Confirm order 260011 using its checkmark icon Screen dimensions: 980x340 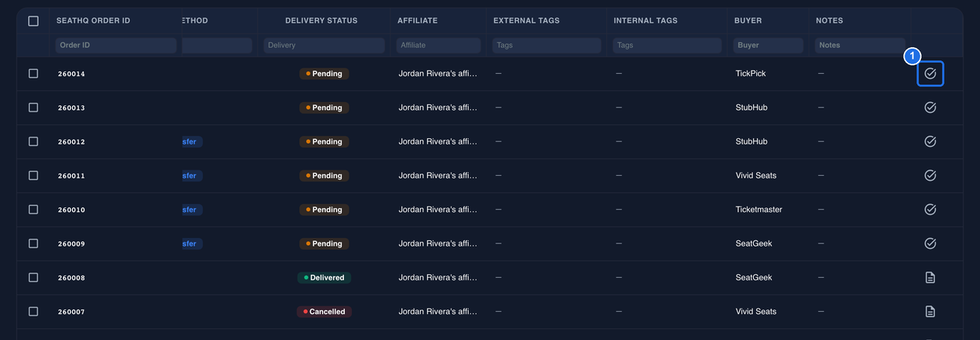point(931,175)
